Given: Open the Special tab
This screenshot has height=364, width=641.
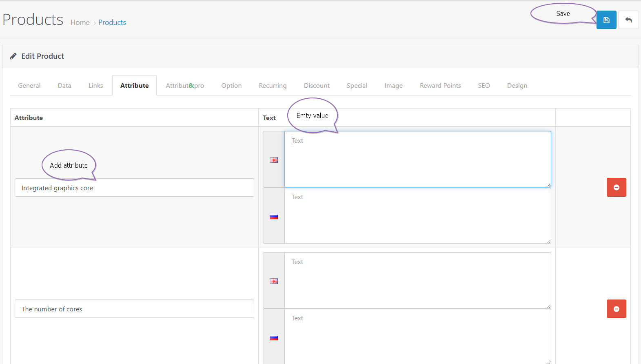Looking at the screenshot, I should click(x=357, y=85).
